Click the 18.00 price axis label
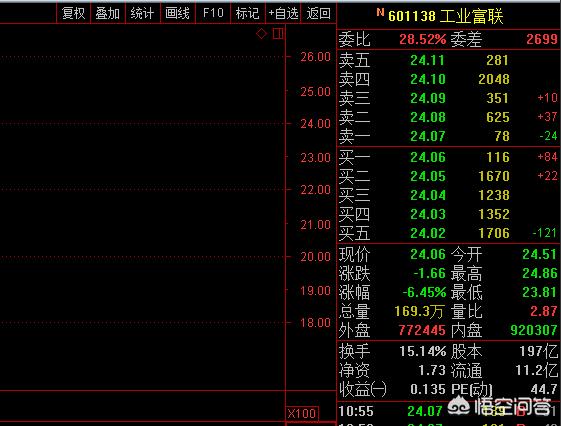The image size is (561, 426). [315, 323]
